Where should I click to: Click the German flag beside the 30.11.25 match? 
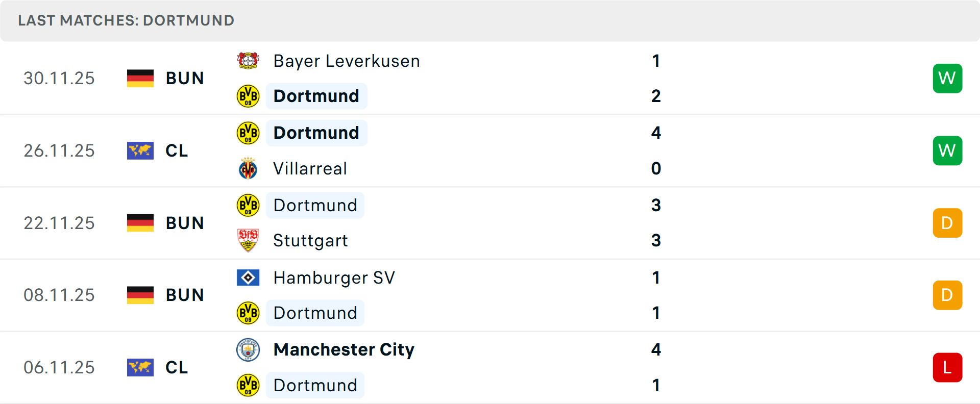(x=140, y=78)
